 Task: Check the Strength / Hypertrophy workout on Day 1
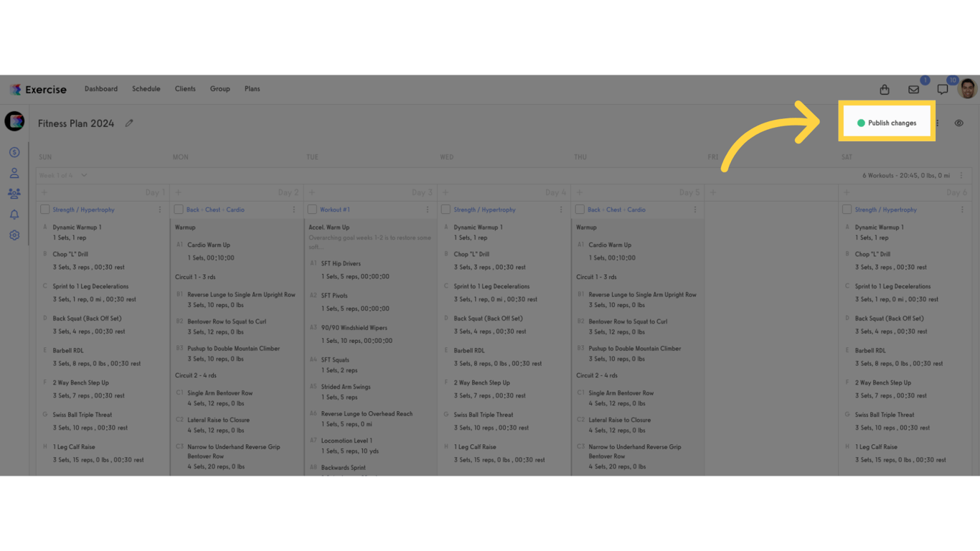tap(46, 209)
